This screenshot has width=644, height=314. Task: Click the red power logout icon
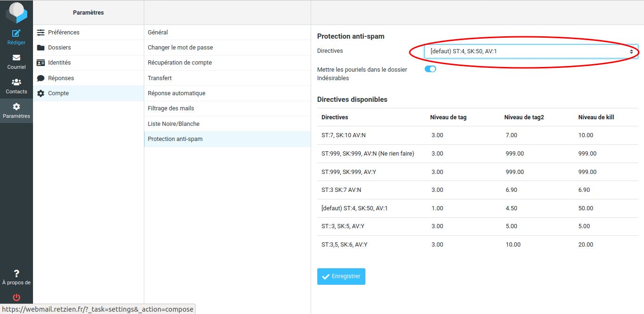(x=17, y=297)
